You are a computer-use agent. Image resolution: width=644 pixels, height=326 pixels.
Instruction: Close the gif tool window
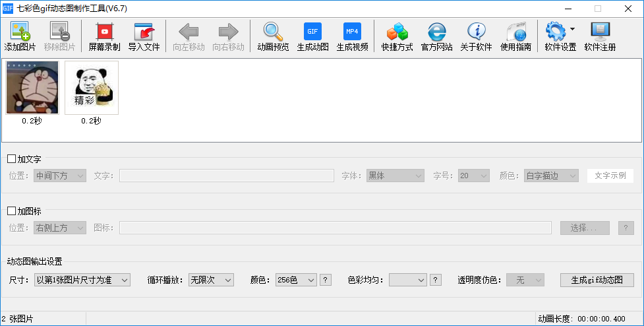pyautogui.click(x=628, y=9)
